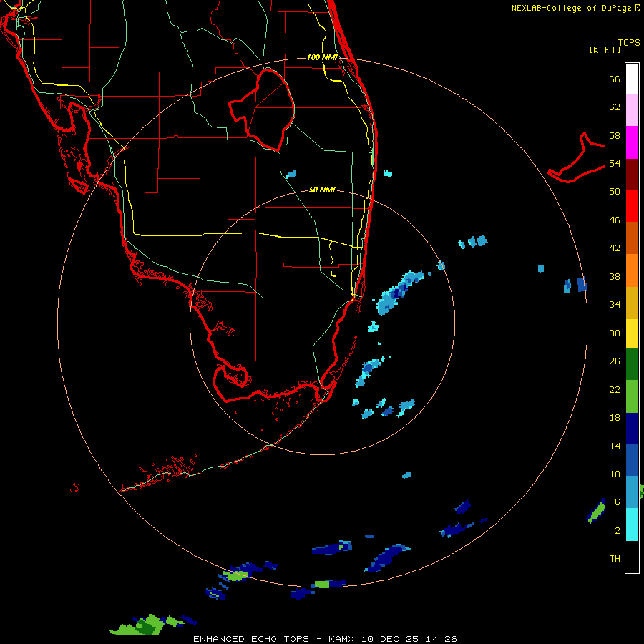Select the yellow legend swatch
Viewport: 644px width, 644px height.
pyautogui.click(x=632, y=333)
